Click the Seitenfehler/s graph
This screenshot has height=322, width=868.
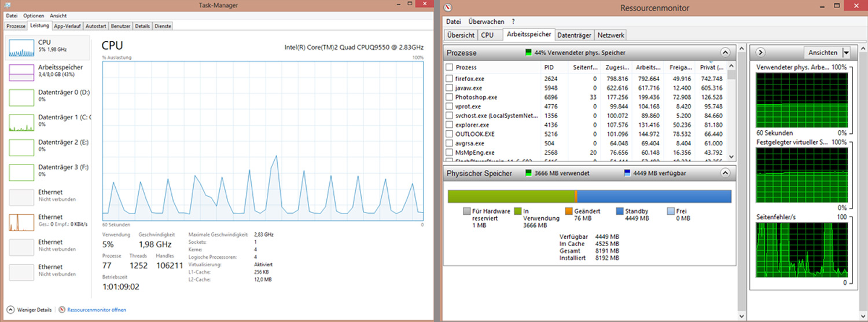click(802, 250)
